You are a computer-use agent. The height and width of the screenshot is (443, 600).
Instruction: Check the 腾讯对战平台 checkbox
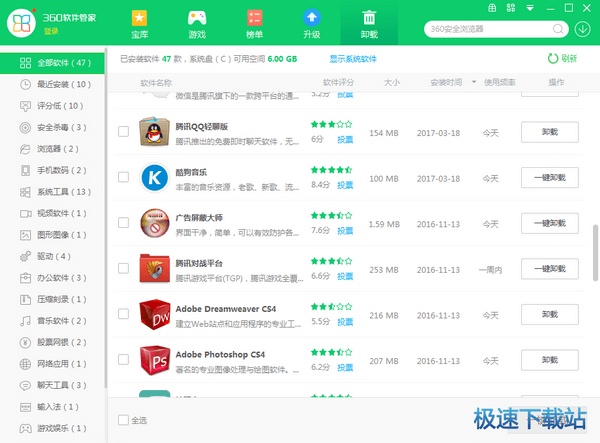pyautogui.click(x=123, y=268)
